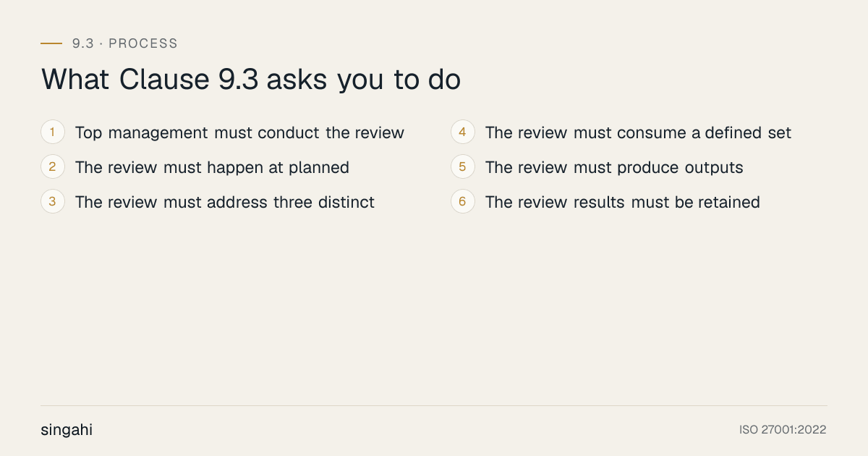The width and height of the screenshot is (868, 456).
Task: Click the 'What Clause 9.3 asks you to do' heading
Action: tap(251, 80)
